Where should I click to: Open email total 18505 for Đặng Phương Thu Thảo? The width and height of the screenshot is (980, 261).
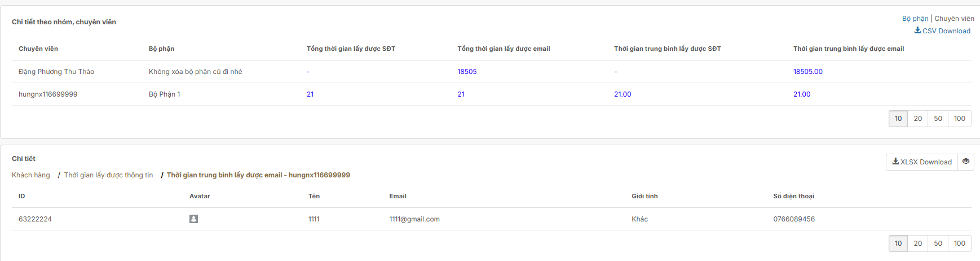467,72
